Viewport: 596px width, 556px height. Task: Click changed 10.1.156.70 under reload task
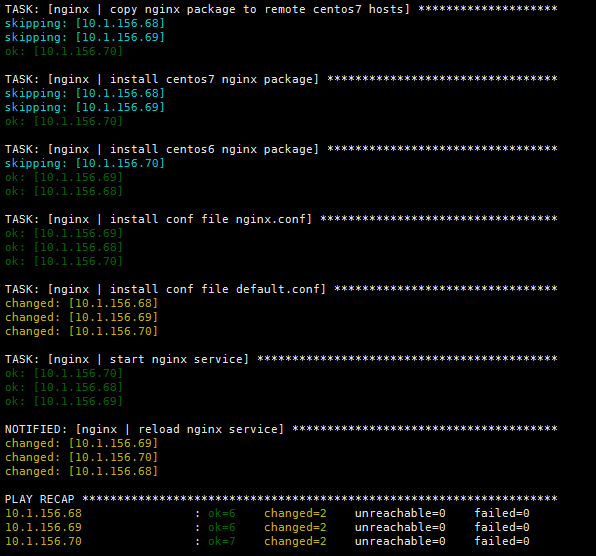point(81,457)
